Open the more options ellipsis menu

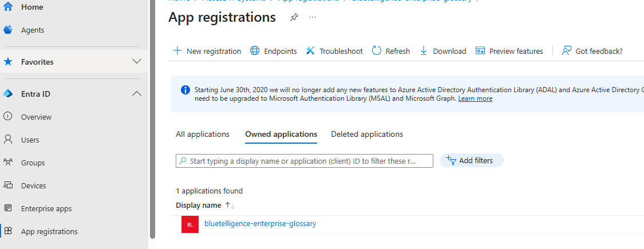point(313,17)
